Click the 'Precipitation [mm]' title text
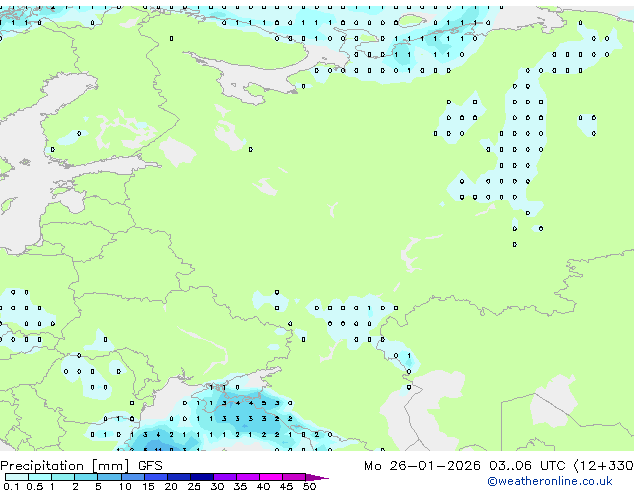The image size is (634, 490). click(65, 466)
